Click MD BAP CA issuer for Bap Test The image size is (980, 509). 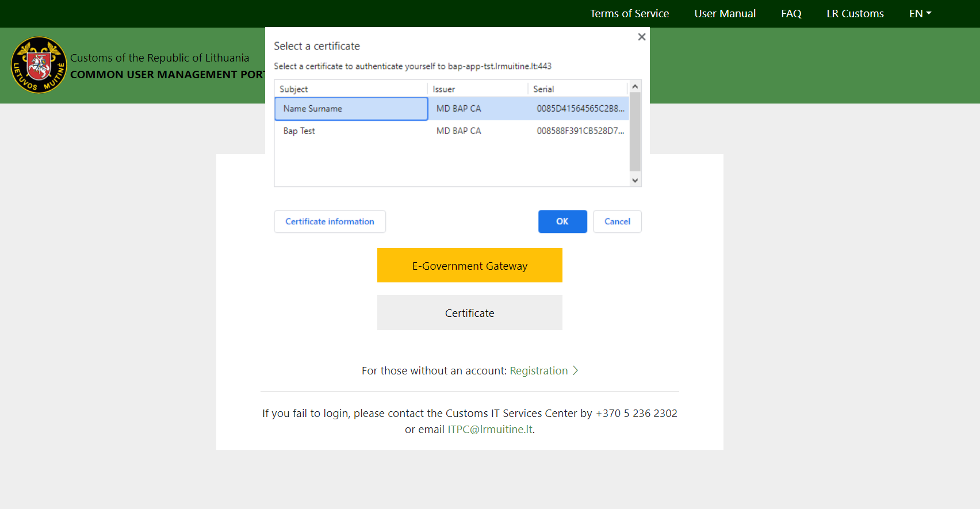[458, 131]
